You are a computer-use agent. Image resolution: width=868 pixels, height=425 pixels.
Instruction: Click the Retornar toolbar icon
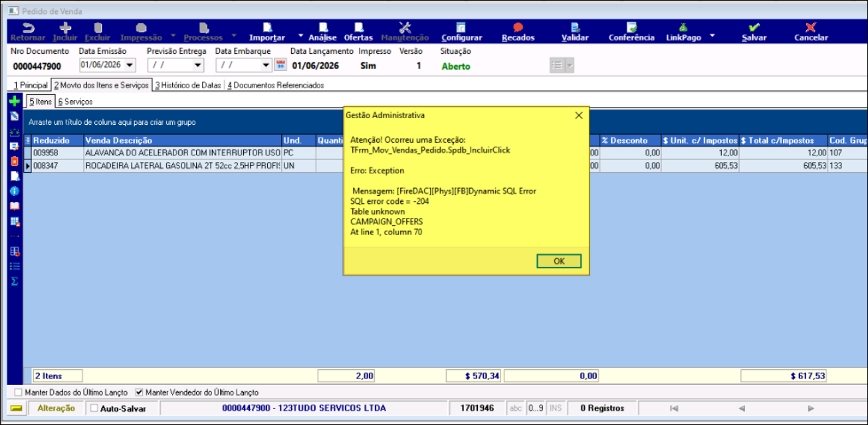coord(28,27)
